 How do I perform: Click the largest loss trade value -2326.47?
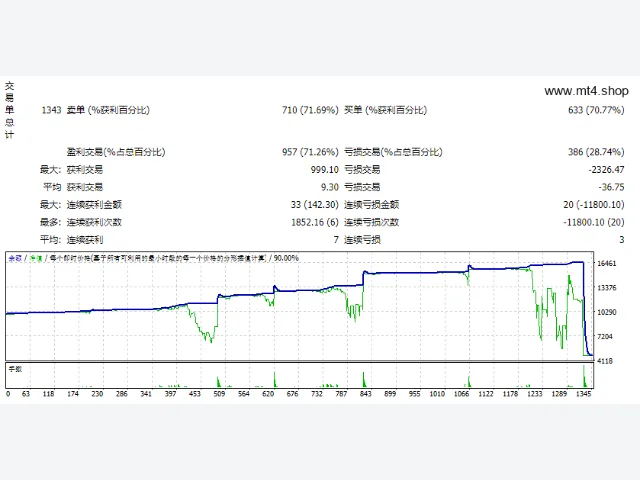tap(606, 170)
